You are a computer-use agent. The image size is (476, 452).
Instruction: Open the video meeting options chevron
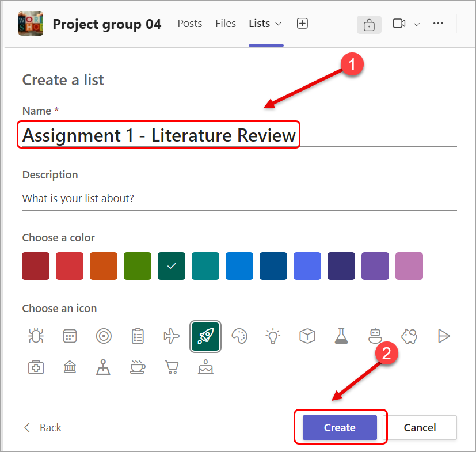417,24
